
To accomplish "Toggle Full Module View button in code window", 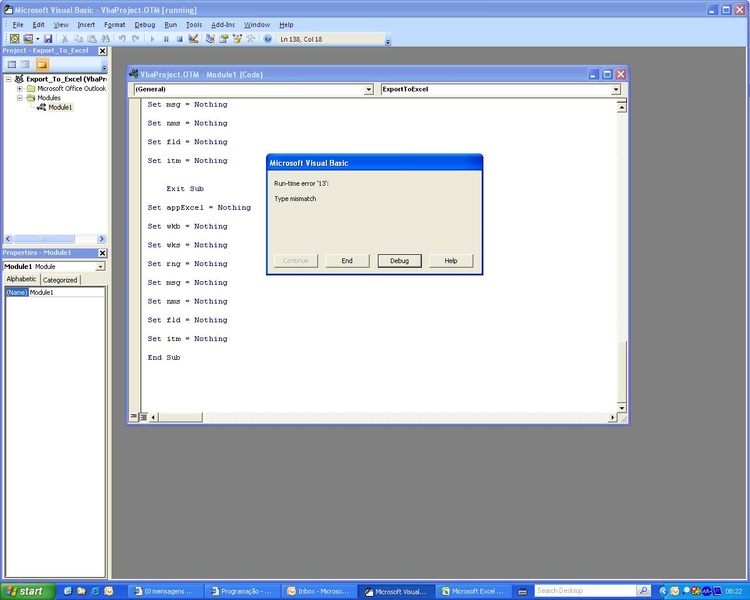I will [x=143, y=417].
